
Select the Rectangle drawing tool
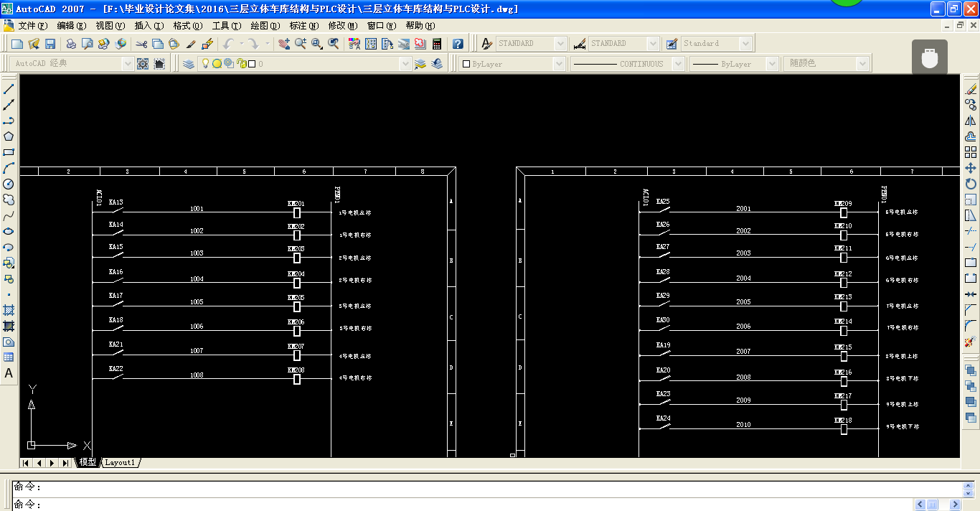[x=9, y=152]
